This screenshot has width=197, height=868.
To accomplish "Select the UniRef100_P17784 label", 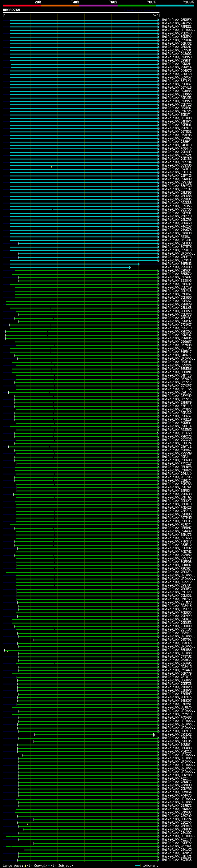I will click(x=177, y=162).
